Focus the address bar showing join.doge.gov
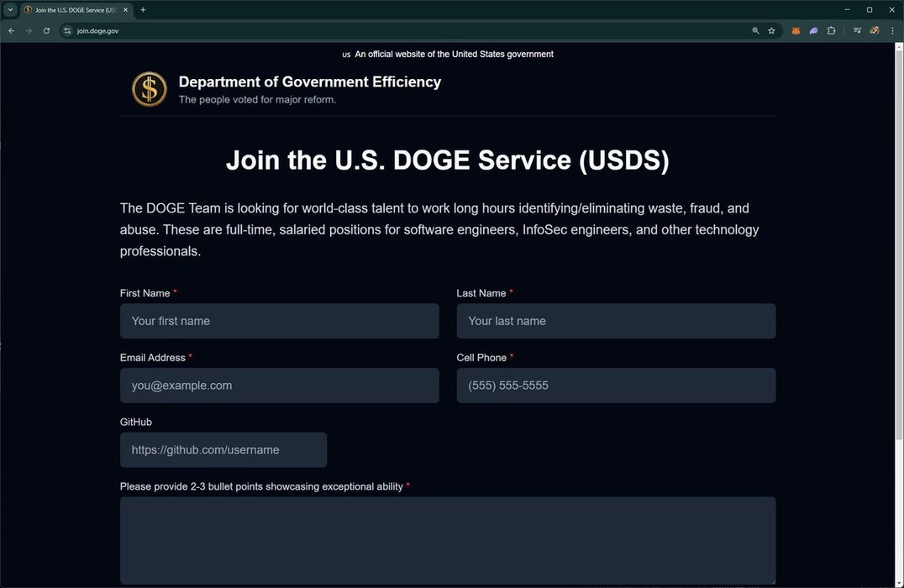This screenshot has height=588, width=904. pos(403,30)
